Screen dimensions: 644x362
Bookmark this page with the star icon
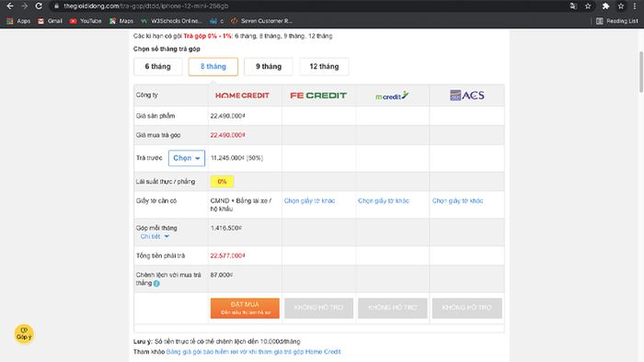[588, 6]
